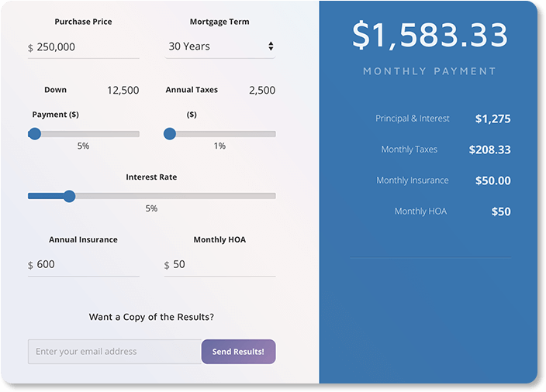Click the dollar sign beside the HOA input
Image resolution: width=546 pixels, height=392 pixels.
click(167, 266)
